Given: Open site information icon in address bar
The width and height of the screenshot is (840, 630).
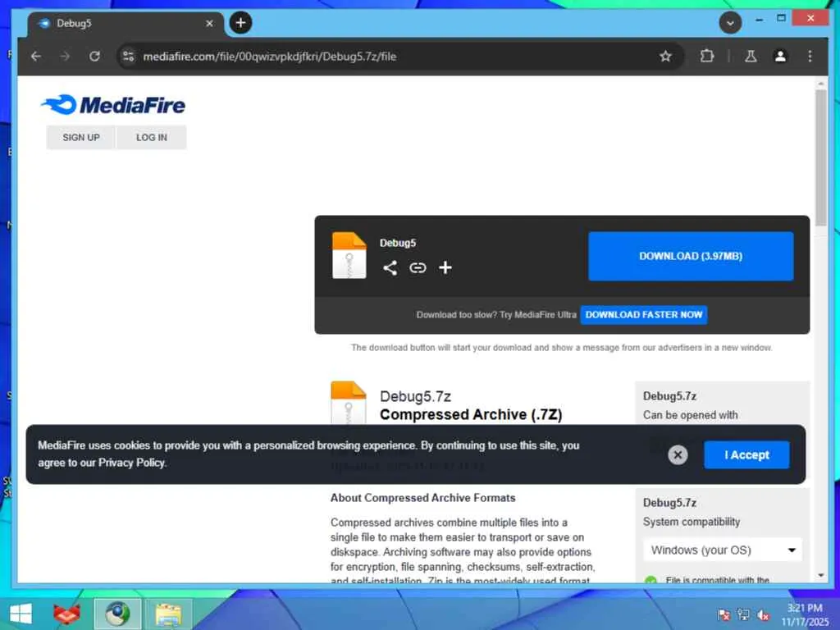Looking at the screenshot, I should (x=129, y=57).
